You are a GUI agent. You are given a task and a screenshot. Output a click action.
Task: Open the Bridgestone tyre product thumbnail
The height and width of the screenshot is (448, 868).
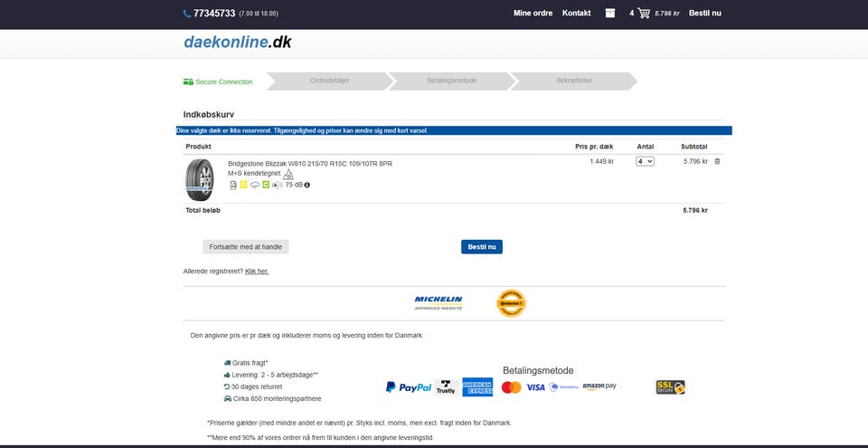click(x=199, y=179)
